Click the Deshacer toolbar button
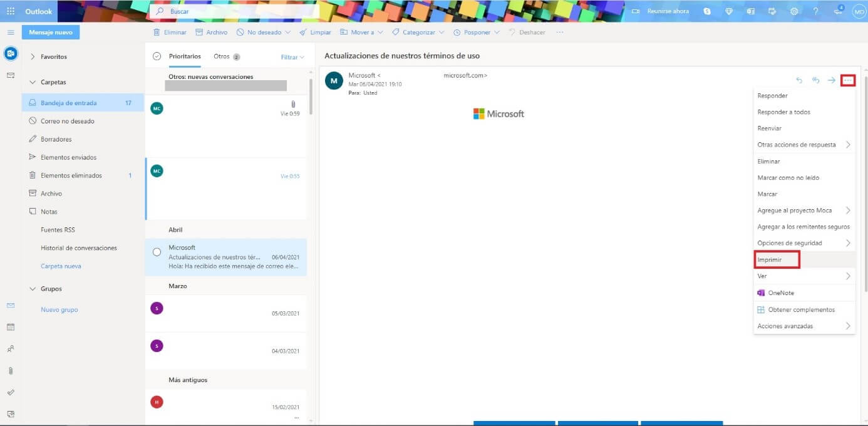Screen dimensions: 868x426 coord(527,32)
